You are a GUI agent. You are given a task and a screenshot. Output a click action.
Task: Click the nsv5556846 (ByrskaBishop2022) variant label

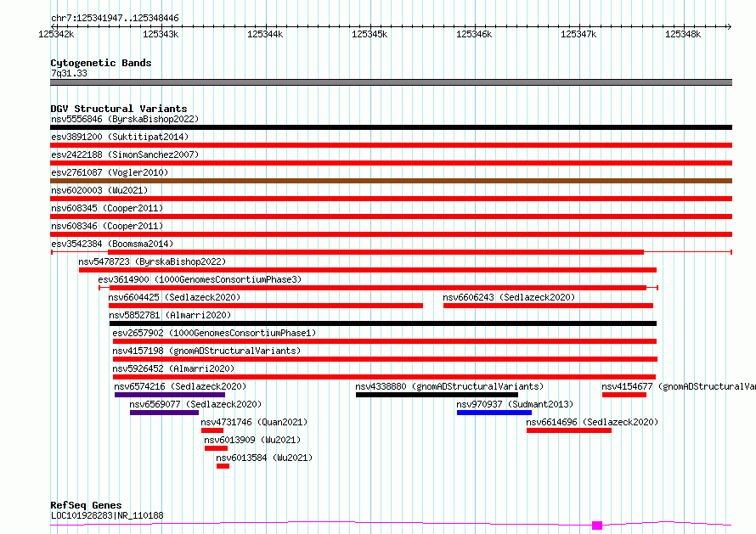(125, 119)
